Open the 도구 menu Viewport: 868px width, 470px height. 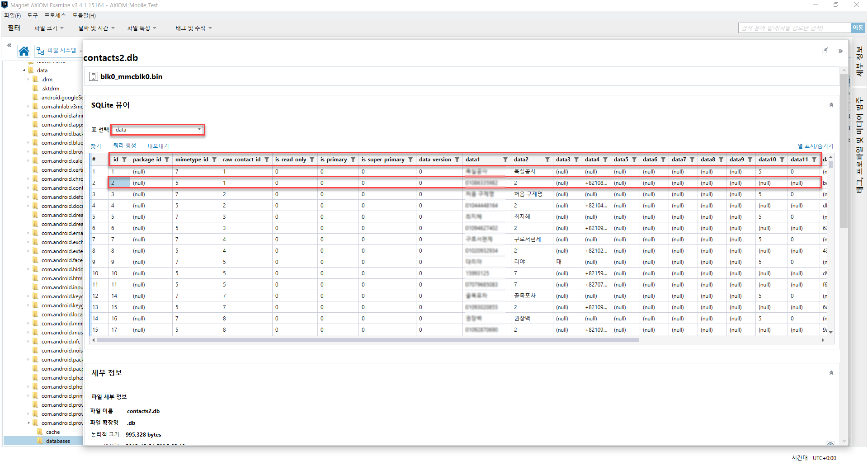tap(33, 15)
